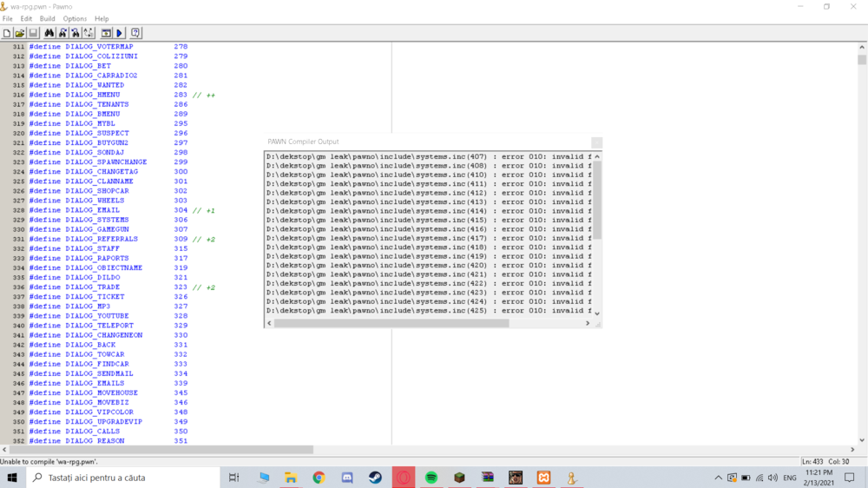Open the Edit menu

click(26, 19)
